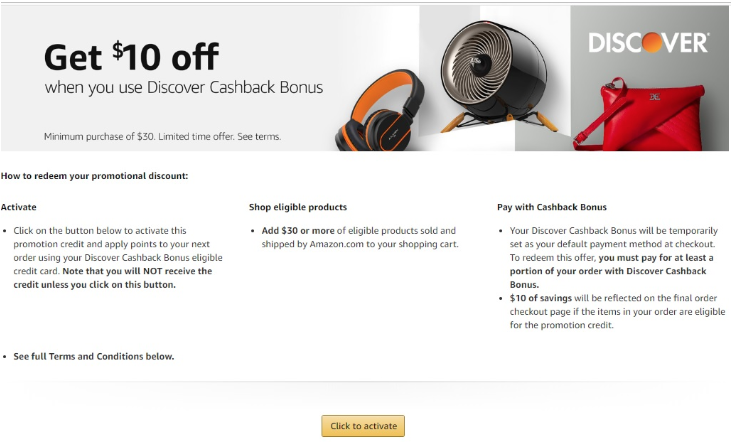Click the 'Shop eligible products' step heading

point(298,207)
